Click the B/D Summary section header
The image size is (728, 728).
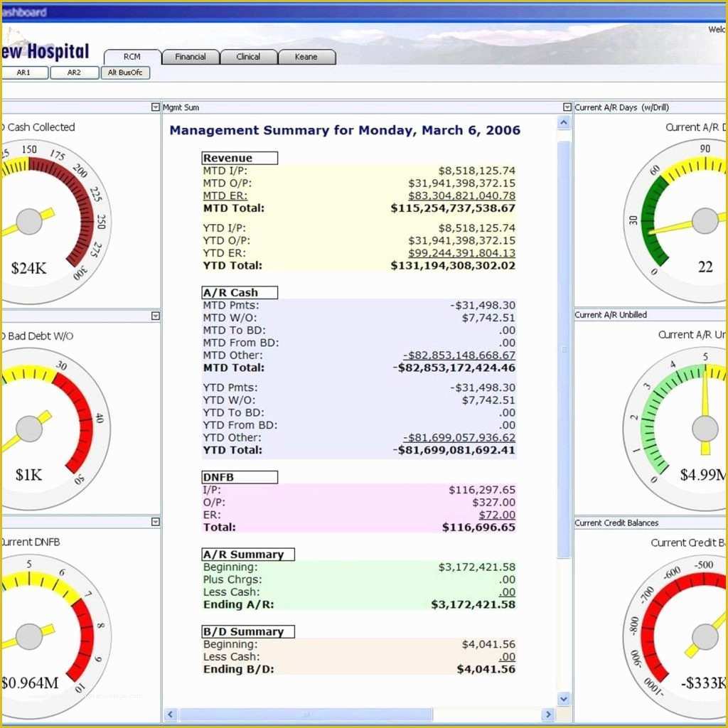tap(248, 631)
